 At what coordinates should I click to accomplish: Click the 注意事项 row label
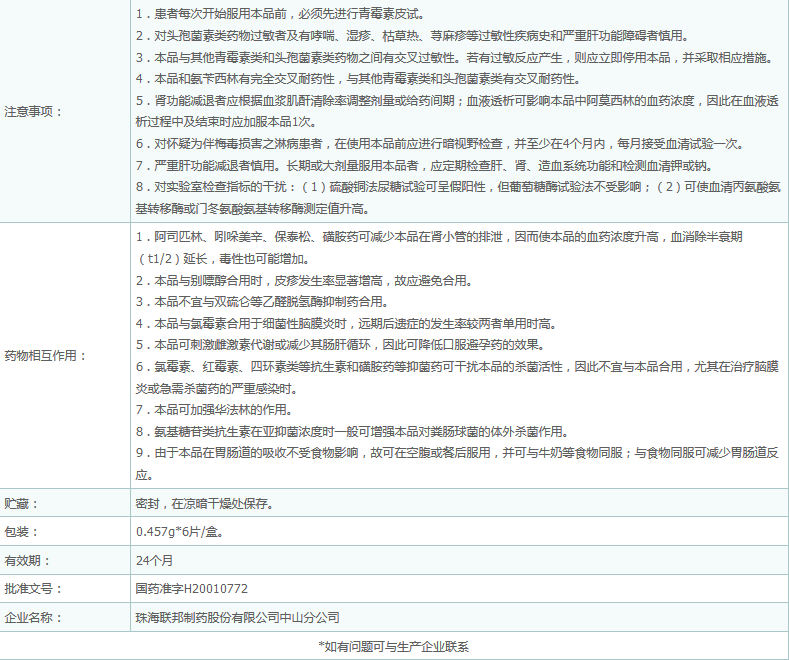click(x=33, y=111)
